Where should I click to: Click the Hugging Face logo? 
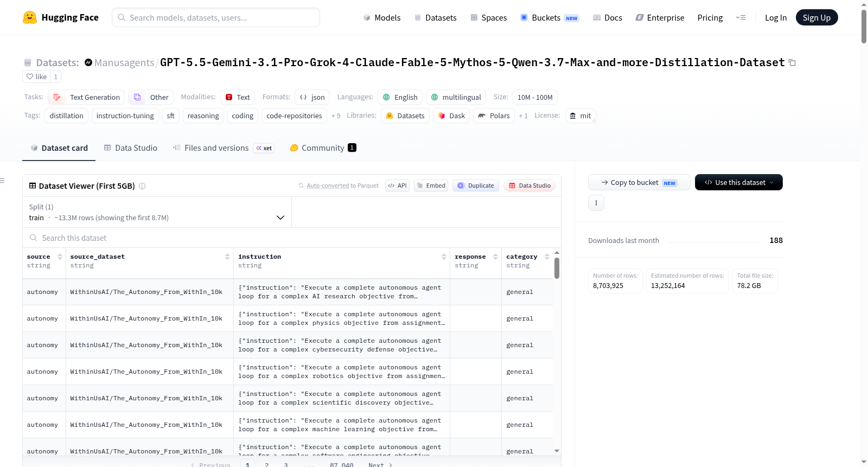point(61,17)
